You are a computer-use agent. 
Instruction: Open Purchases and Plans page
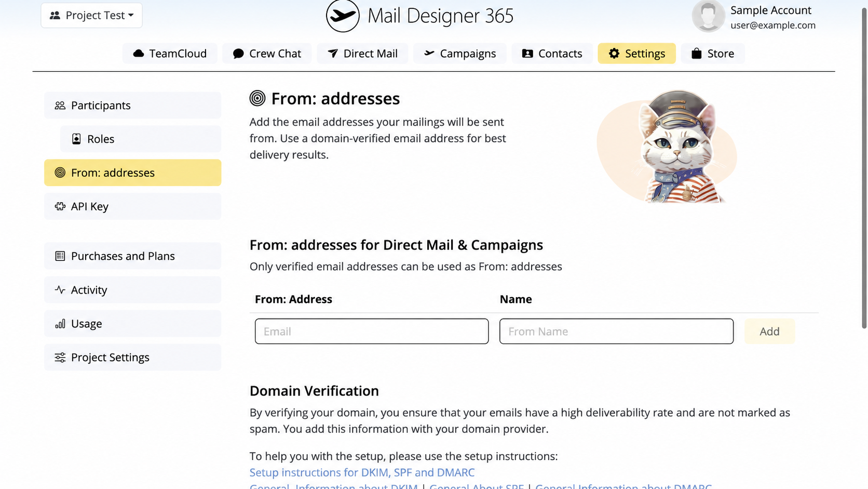[x=132, y=256]
